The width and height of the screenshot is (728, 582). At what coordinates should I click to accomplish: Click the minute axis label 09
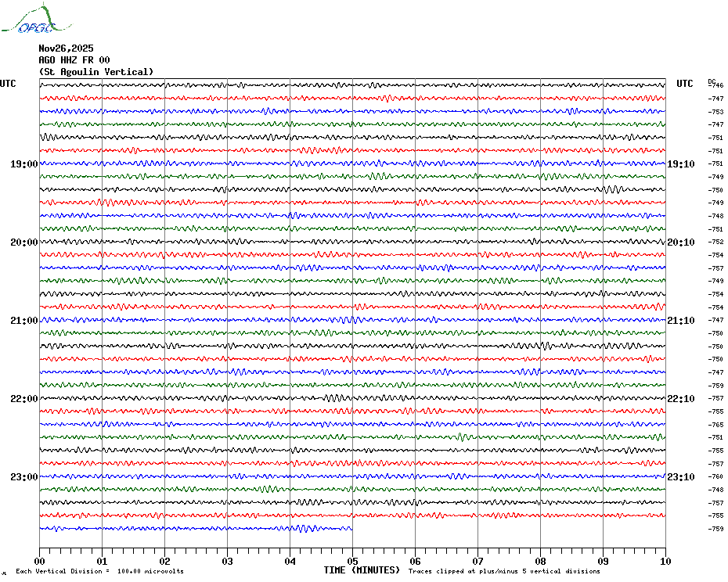603,561
